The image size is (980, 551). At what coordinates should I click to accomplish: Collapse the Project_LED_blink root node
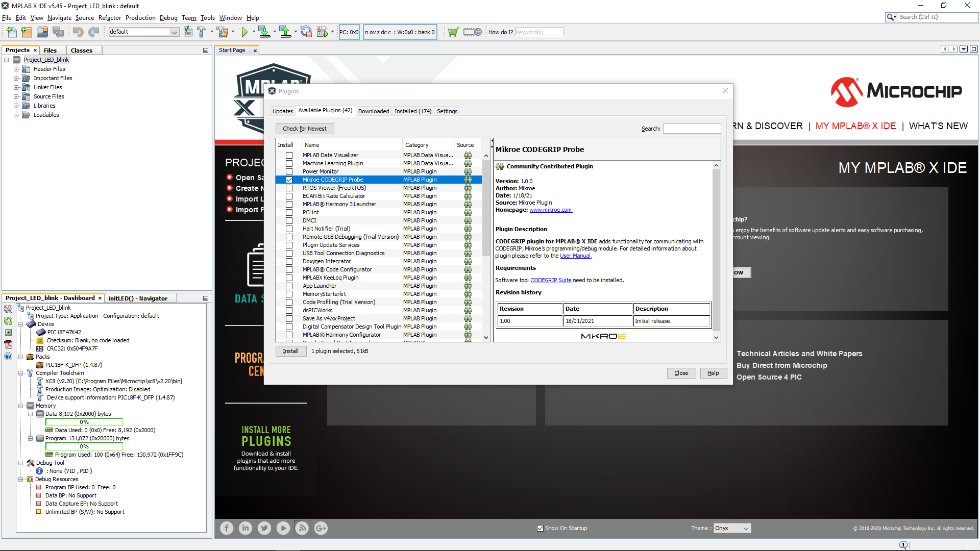pyautogui.click(x=7, y=60)
